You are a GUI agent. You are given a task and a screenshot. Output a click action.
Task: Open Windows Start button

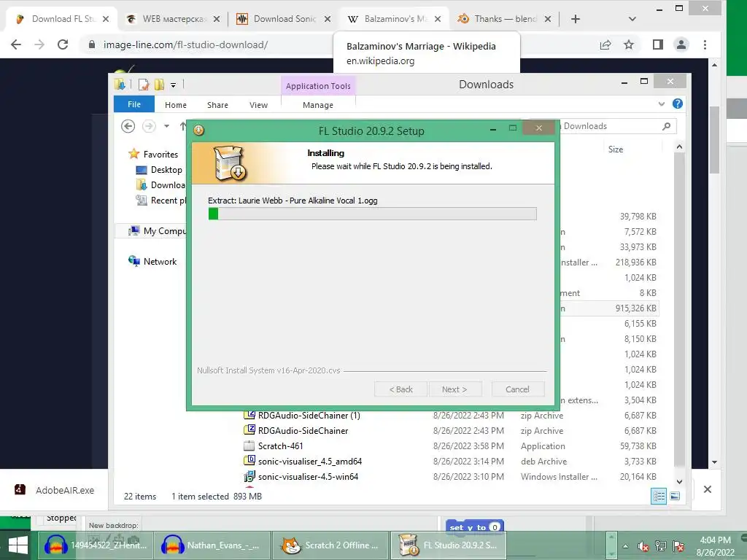click(x=18, y=545)
